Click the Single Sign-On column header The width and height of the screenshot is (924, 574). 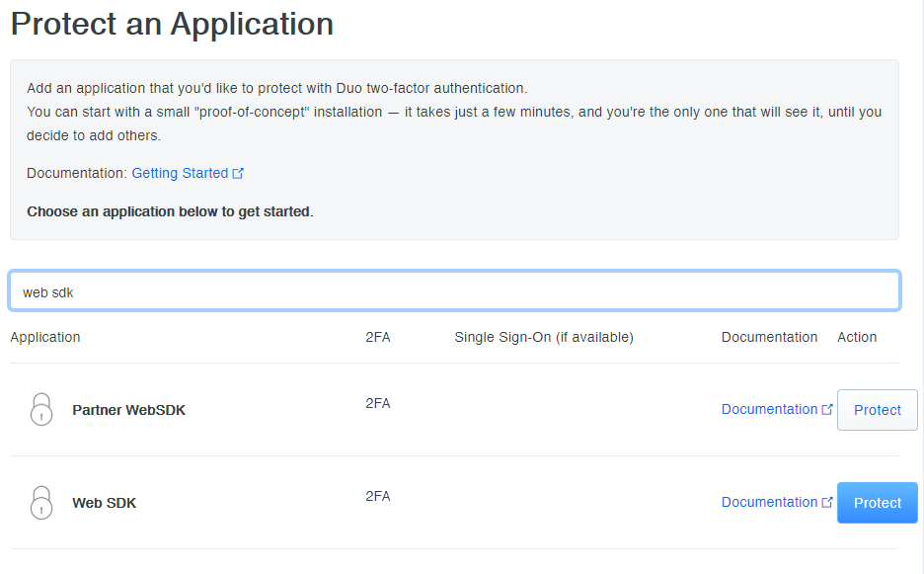click(x=544, y=337)
